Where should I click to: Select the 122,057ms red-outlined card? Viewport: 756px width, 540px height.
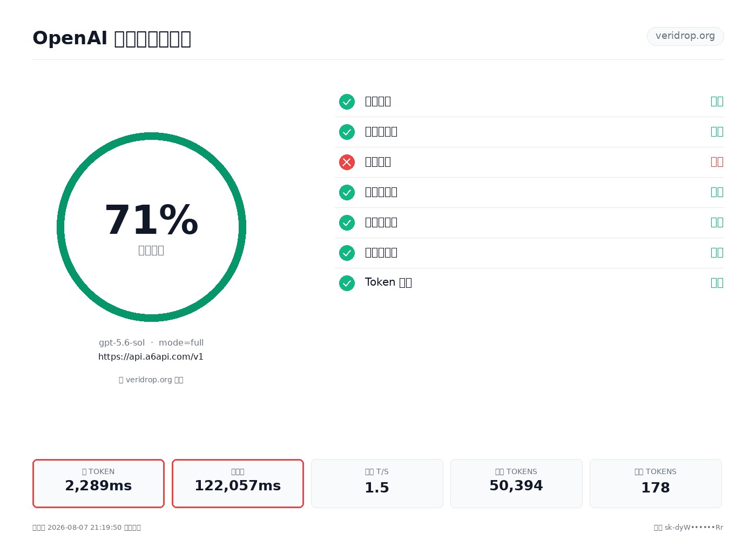pos(238,483)
